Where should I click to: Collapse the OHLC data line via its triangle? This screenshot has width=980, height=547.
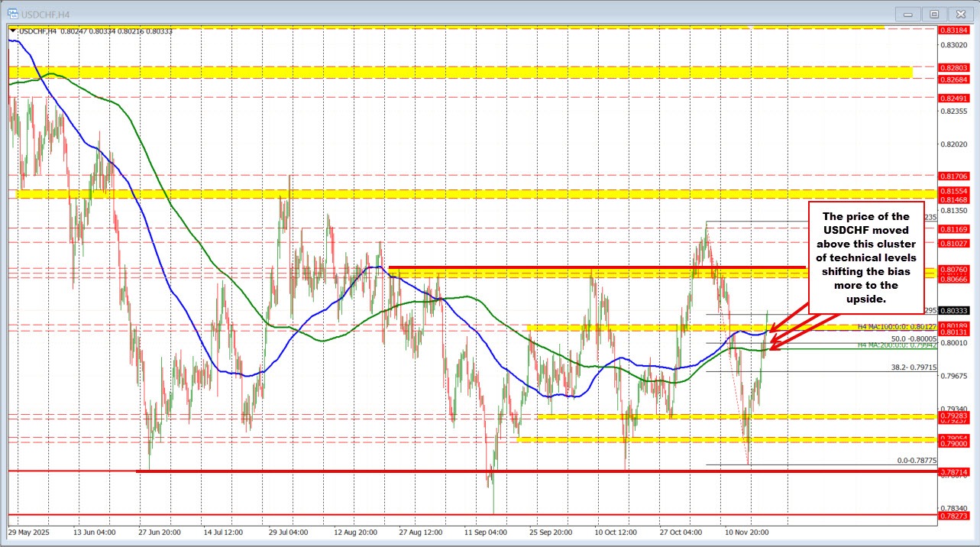12,31
